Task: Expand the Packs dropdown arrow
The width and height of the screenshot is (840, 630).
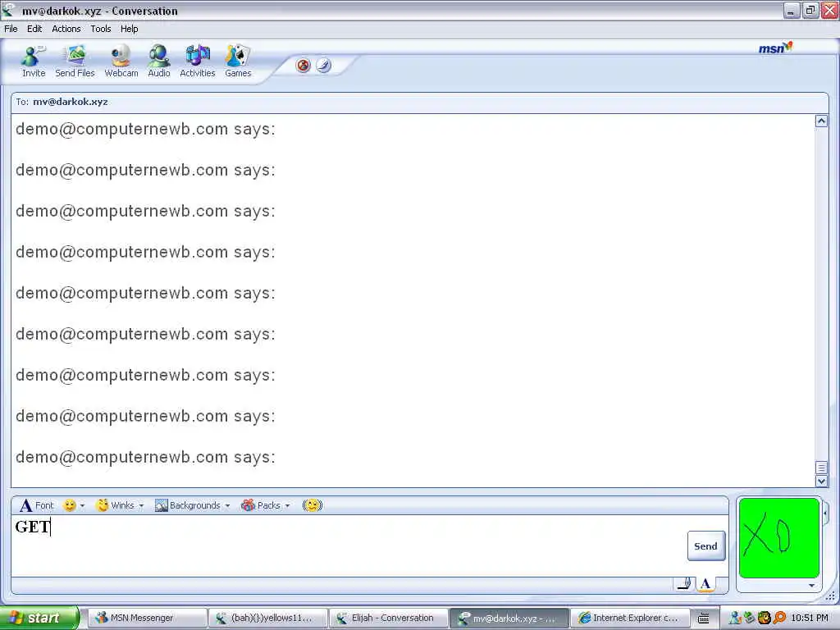Action: [x=288, y=505]
